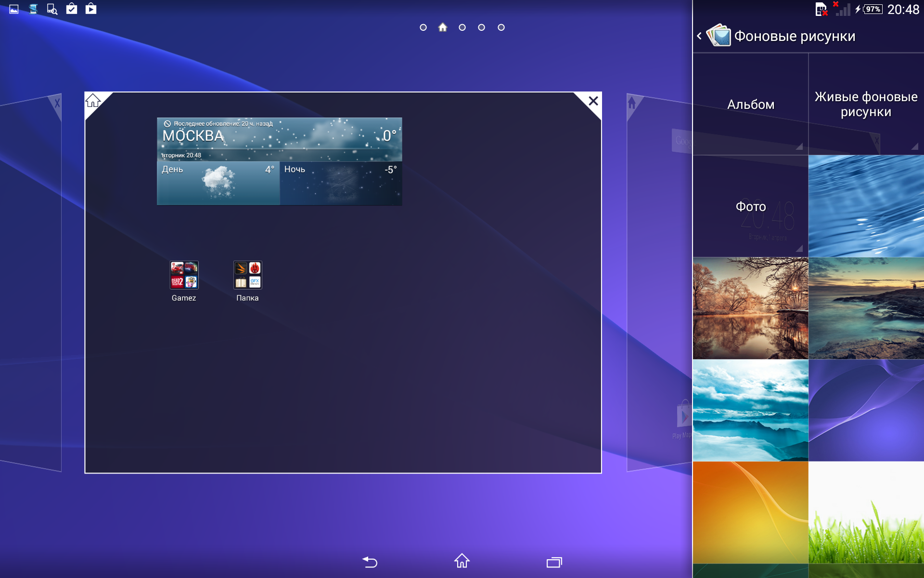Choose the rocky coast sunset wallpaper
Screen dimensions: 924x578
866,308
